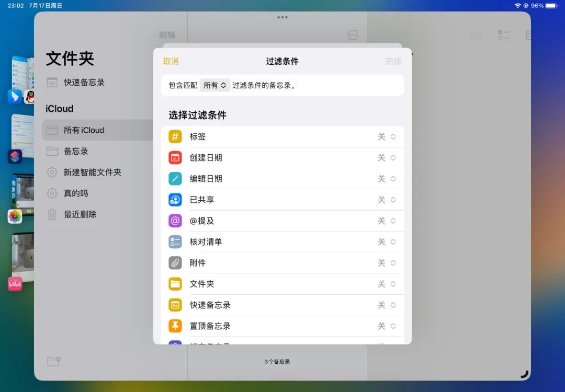Click the 编辑日期 pencil icon
This screenshot has width=565, height=392.
175,178
